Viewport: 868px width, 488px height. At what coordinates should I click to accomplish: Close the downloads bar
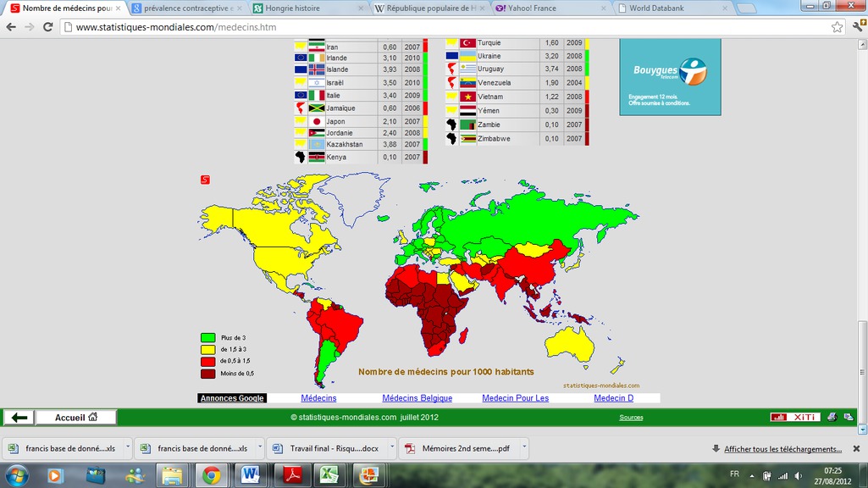(x=856, y=449)
